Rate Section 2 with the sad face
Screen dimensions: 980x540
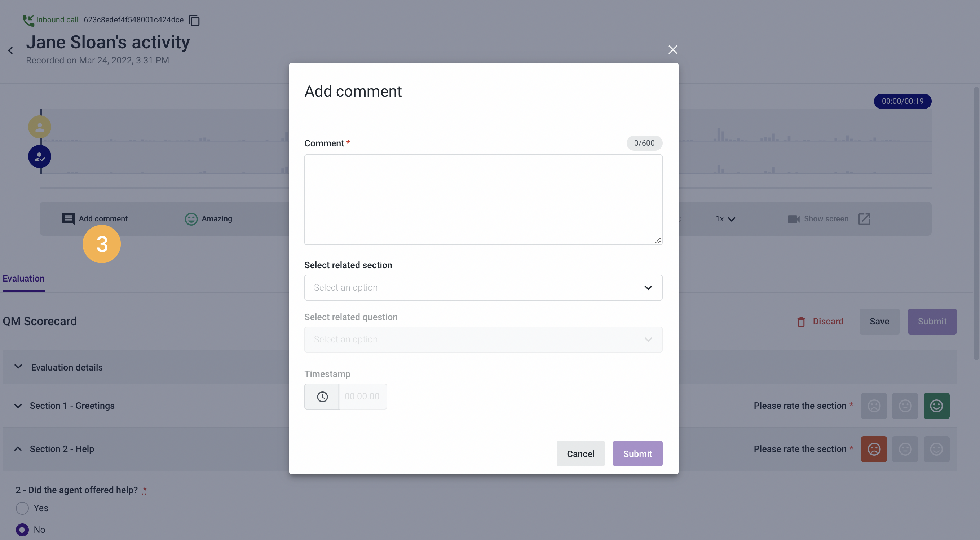[874, 449]
